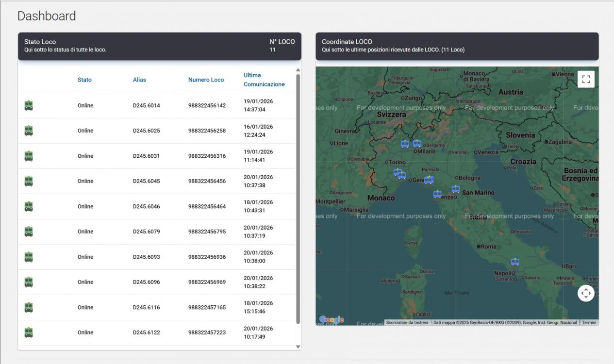Image resolution: width=614 pixels, height=364 pixels.
Task: Select the row with alias D245.6093
Action: click(x=146, y=257)
